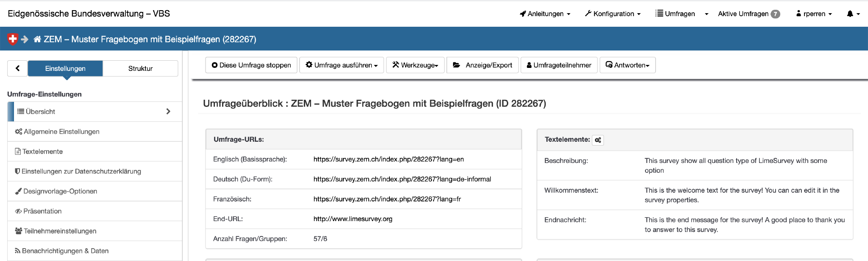Image resolution: width=868 pixels, height=261 pixels.
Task: Collapse sidebar with the left chevron button
Action: (x=17, y=68)
